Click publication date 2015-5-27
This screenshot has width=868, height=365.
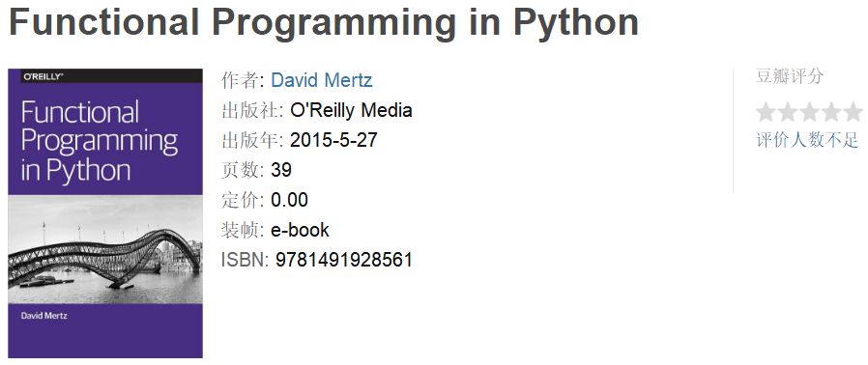[x=333, y=140]
